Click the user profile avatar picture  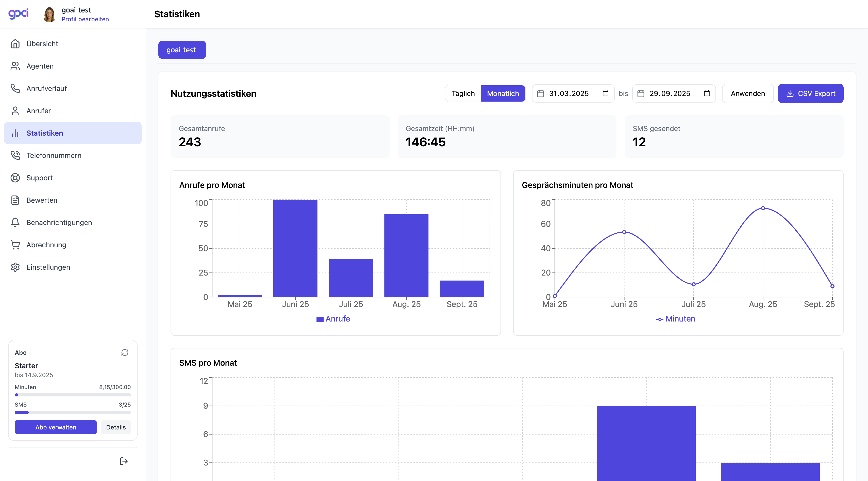pos(49,14)
